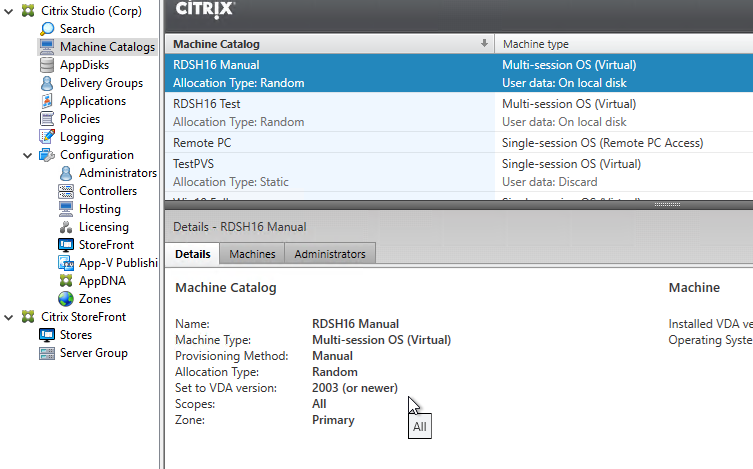Select Hosting under Configuration
The image size is (753, 469).
(100, 209)
